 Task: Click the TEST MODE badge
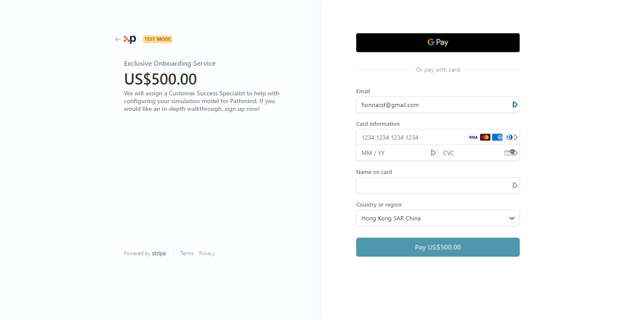(x=157, y=39)
